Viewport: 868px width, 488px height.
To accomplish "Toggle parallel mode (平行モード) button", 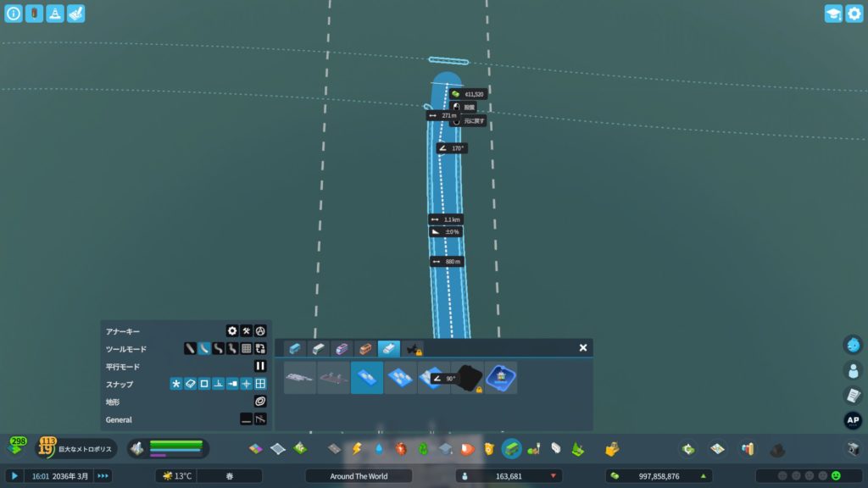I will pos(261,366).
